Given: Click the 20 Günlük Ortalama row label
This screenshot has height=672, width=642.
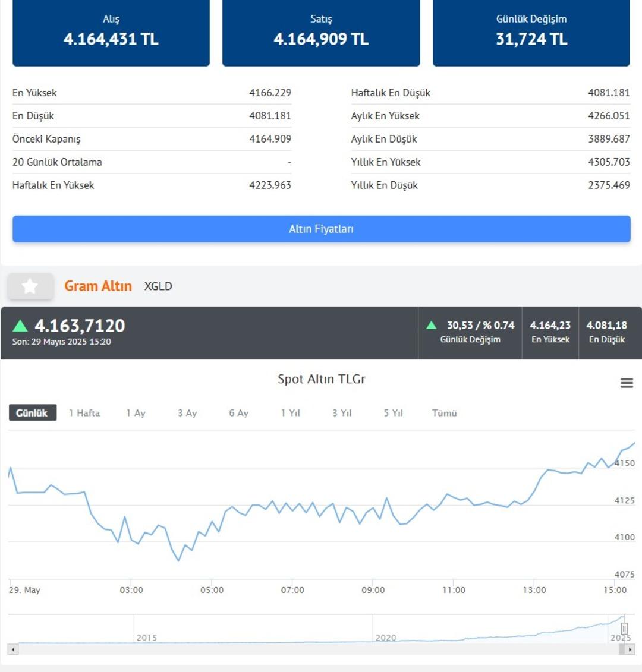Looking at the screenshot, I should tap(57, 162).
